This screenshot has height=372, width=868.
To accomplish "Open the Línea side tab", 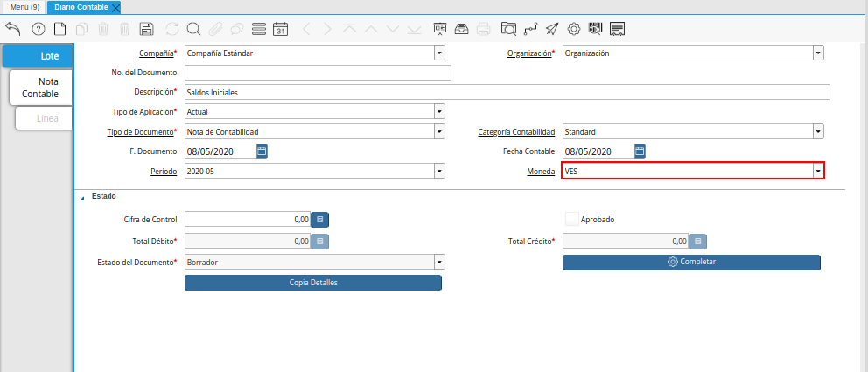I will click(x=44, y=118).
